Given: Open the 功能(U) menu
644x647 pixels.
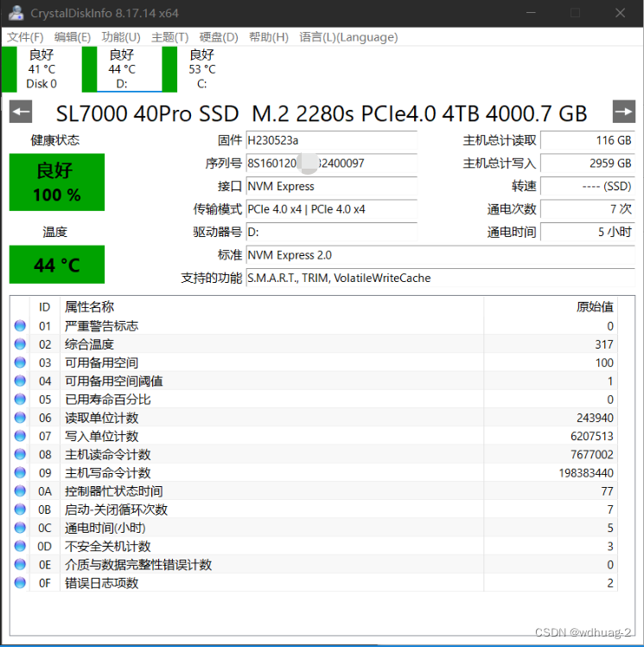Looking at the screenshot, I should click(121, 37).
